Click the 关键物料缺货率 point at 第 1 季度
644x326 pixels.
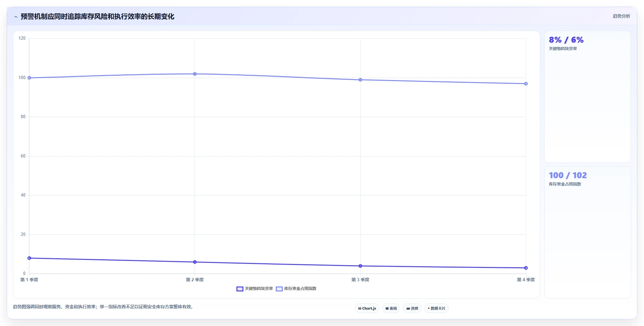coord(29,258)
